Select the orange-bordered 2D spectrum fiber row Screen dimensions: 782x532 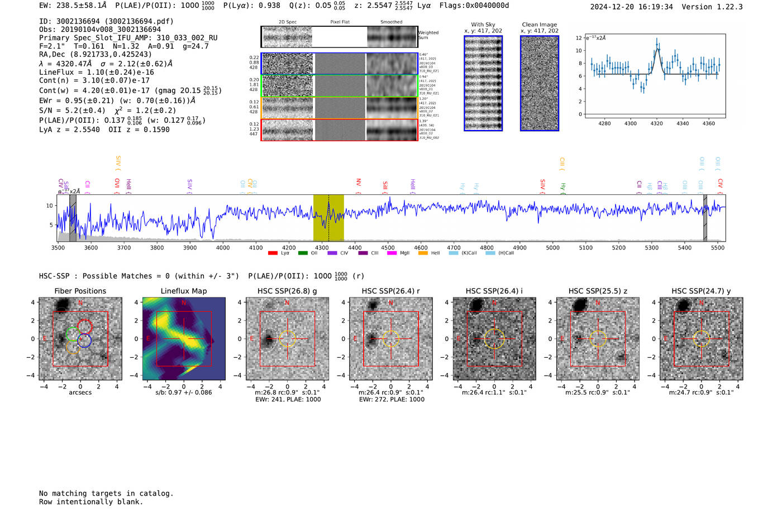[340, 108]
